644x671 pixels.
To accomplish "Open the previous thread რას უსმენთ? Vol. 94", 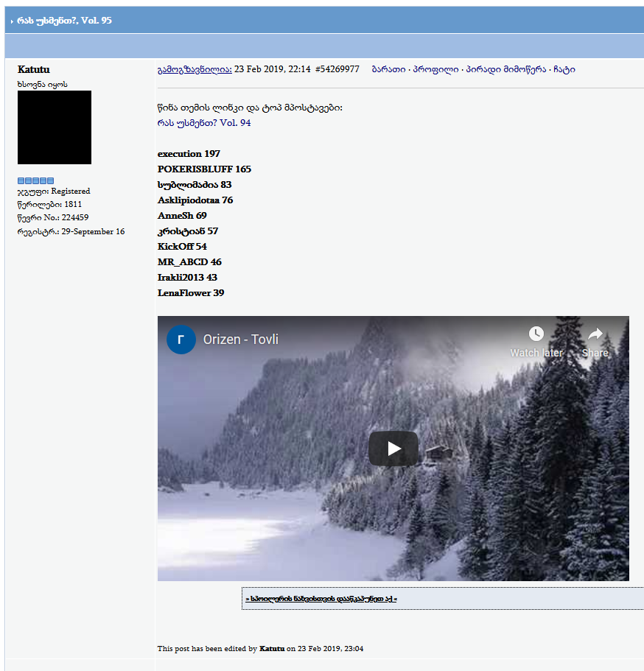I will tap(203, 122).
